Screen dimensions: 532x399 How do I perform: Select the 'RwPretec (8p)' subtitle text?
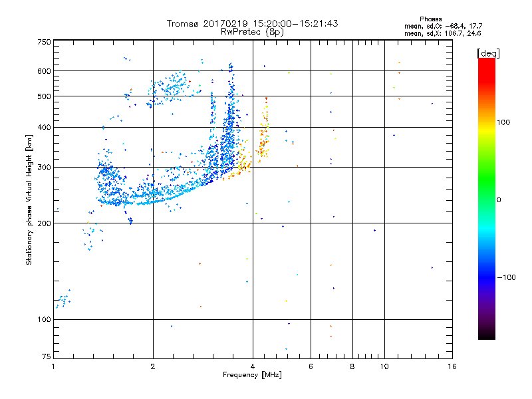pyautogui.click(x=252, y=32)
